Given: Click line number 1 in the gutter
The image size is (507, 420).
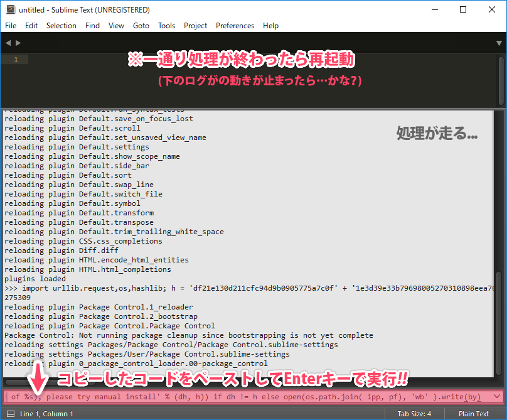Looking at the screenshot, I should pyautogui.click(x=16, y=60).
